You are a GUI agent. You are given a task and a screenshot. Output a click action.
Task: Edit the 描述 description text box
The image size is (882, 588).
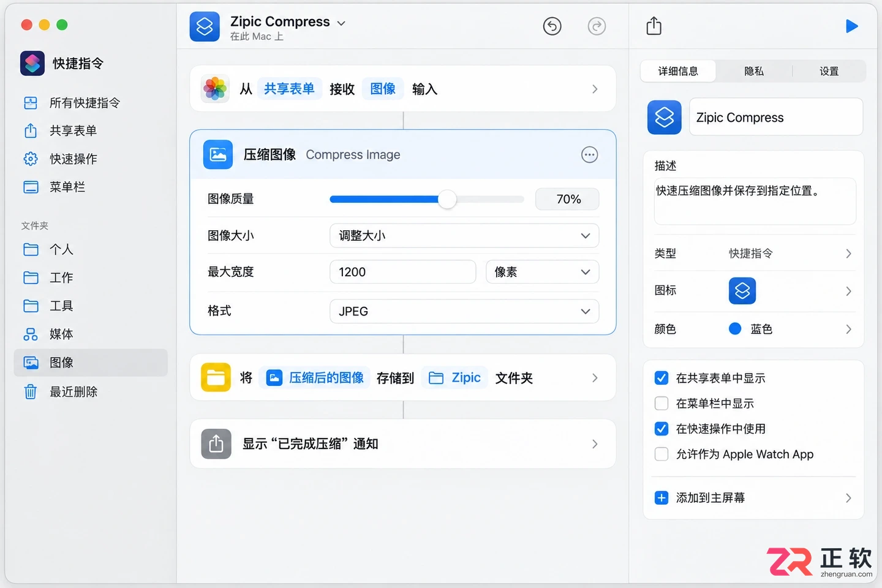pos(755,202)
